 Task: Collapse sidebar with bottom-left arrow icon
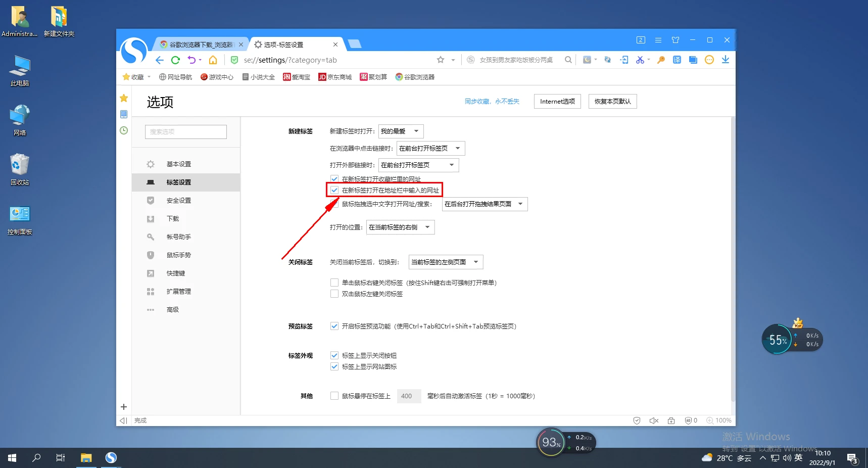point(123,420)
